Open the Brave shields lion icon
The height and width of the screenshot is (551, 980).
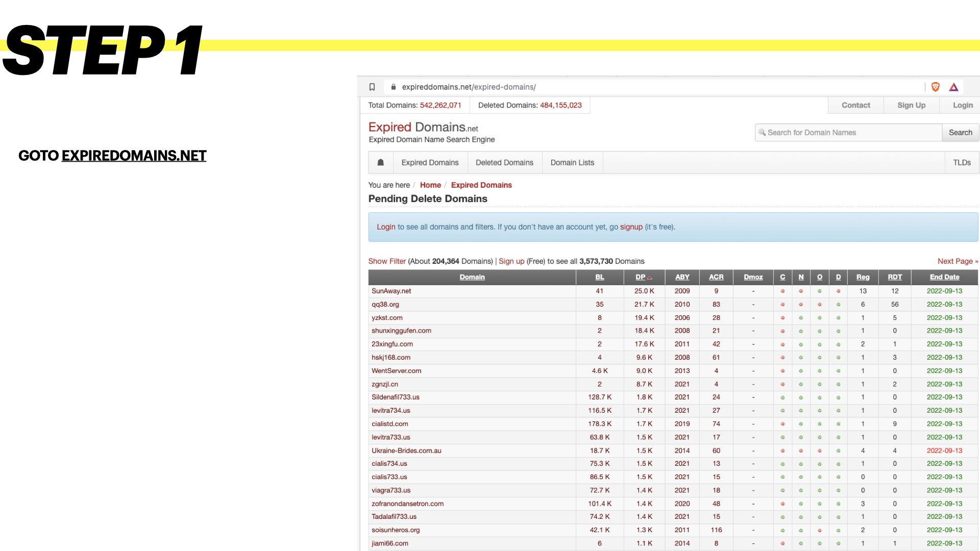click(x=936, y=87)
